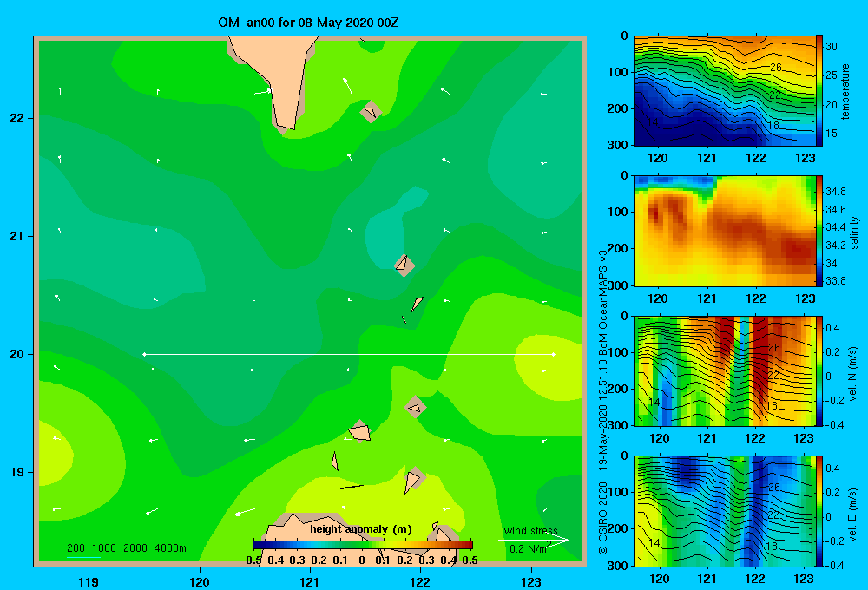Viewport: 868px width, 590px height.
Task: Click the 'salinity' axis label
Action: (854, 233)
